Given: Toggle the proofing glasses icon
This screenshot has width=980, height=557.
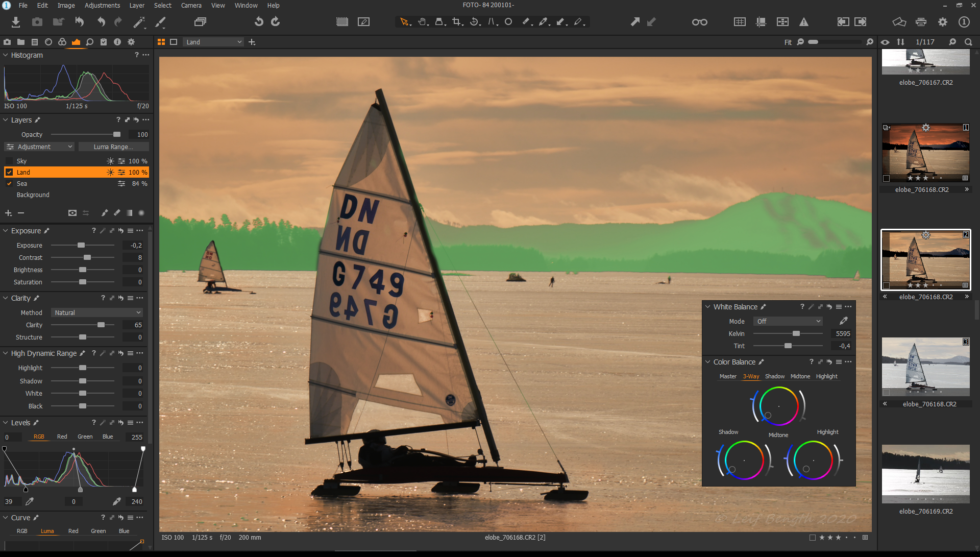Looking at the screenshot, I should click(699, 22).
